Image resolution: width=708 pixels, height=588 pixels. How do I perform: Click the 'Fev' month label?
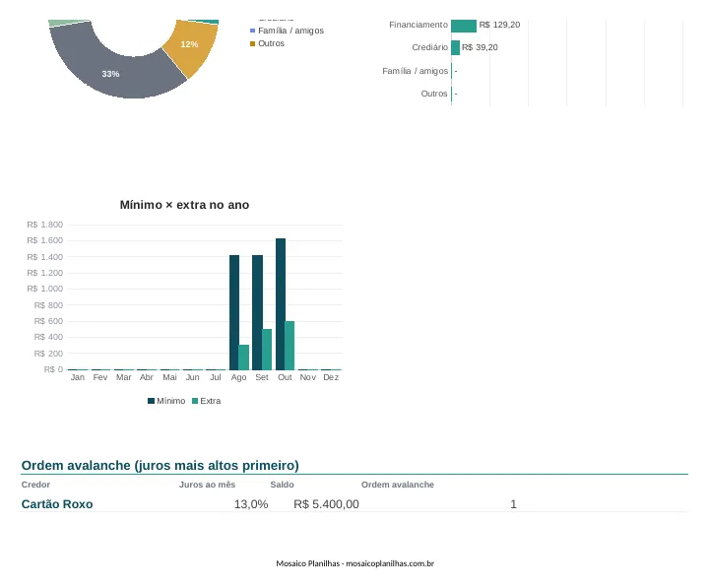[x=100, y=377]
